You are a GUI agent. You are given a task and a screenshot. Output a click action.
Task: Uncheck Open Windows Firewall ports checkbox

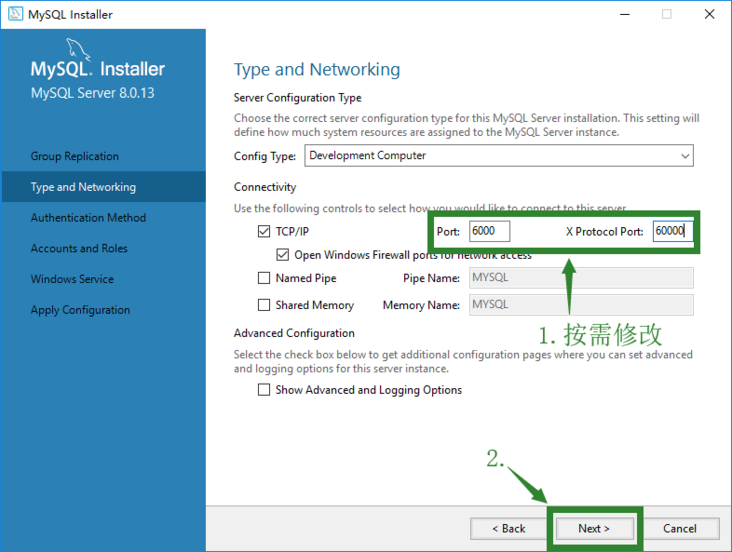282,255
